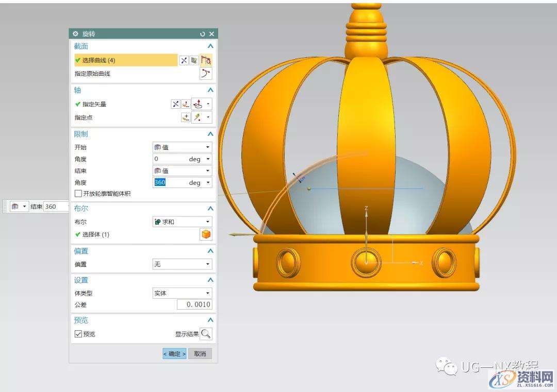Image resolution: width=557 pixels, height=392 pixels.
Task: Open the sketch section icon for 截面
Action: coord(206,60)
